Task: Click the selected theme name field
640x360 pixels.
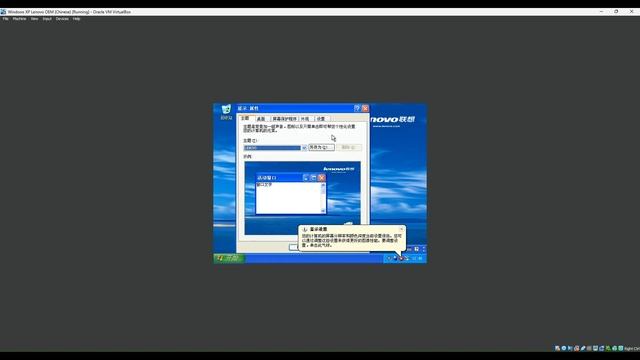Action: 272,148
